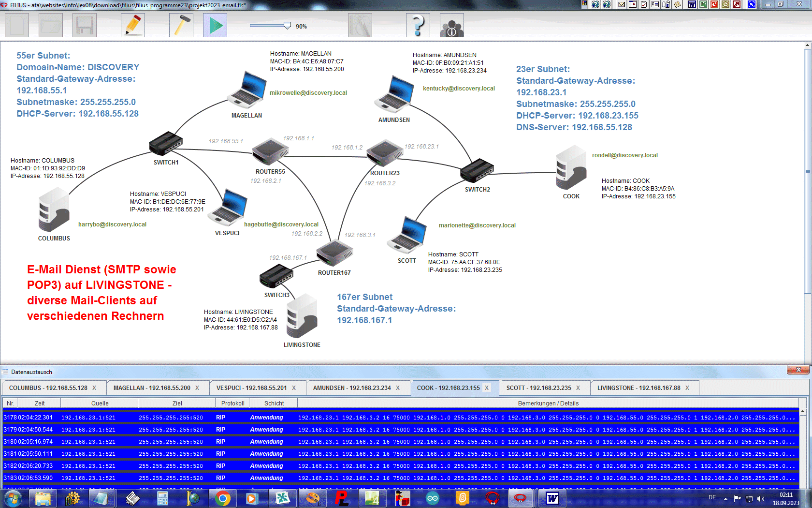
Task: Select the COLUMBUS server
Action: 54,209
